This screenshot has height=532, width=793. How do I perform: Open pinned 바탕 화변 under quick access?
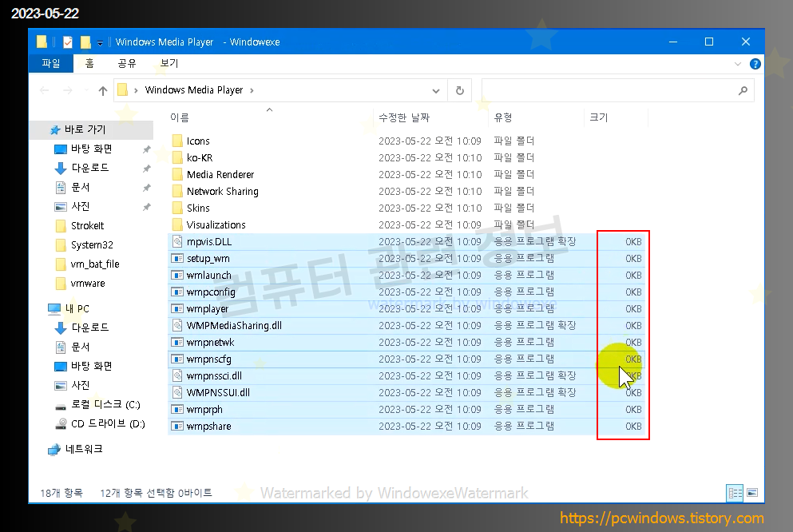coord(92,149)
